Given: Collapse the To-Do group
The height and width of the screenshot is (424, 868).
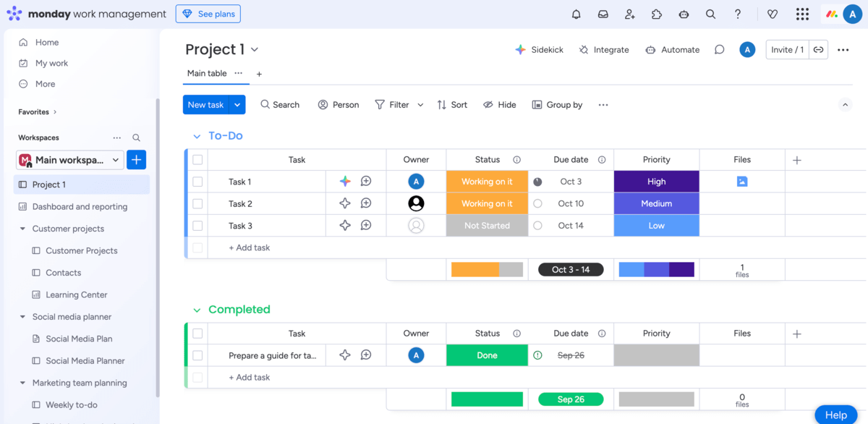Looking at the screenshot, I should tap(196, 135).
